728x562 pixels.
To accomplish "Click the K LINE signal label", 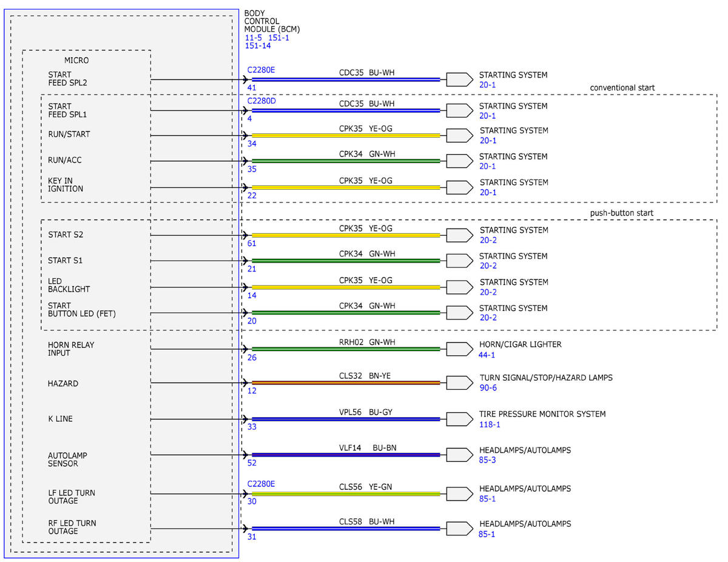I will coord(60,419).
